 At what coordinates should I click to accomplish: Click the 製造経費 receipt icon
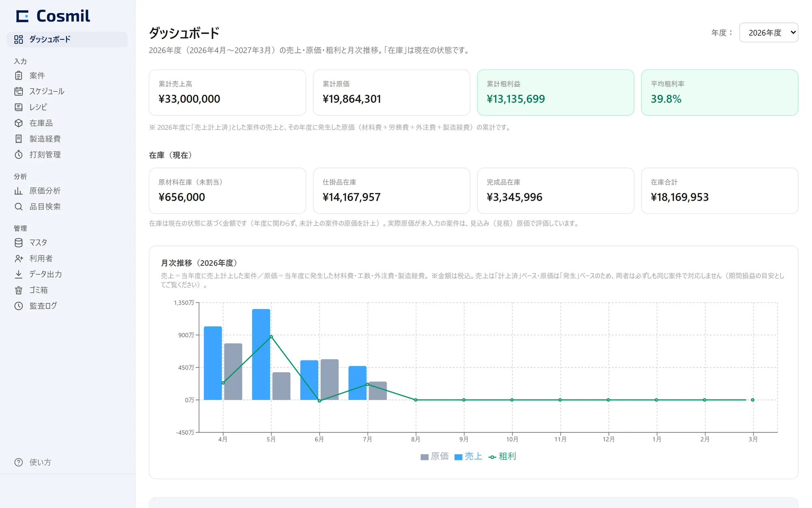(x=19, y=139)
